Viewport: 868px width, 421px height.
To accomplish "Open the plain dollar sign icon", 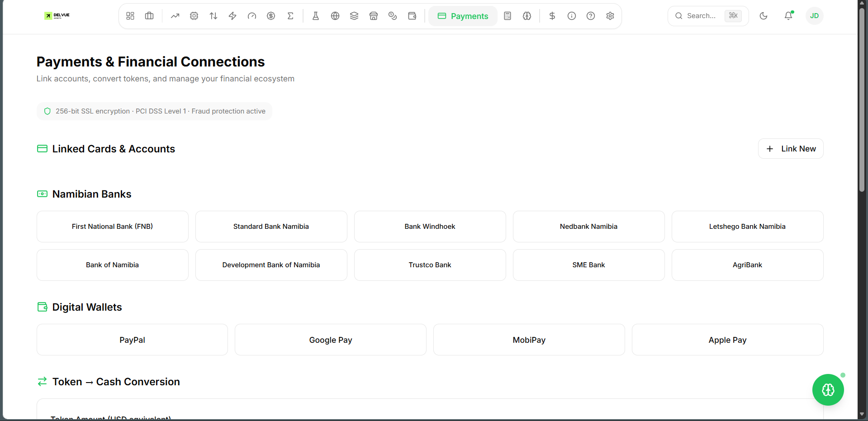I will pyautogui.click(x=552, y=16).
